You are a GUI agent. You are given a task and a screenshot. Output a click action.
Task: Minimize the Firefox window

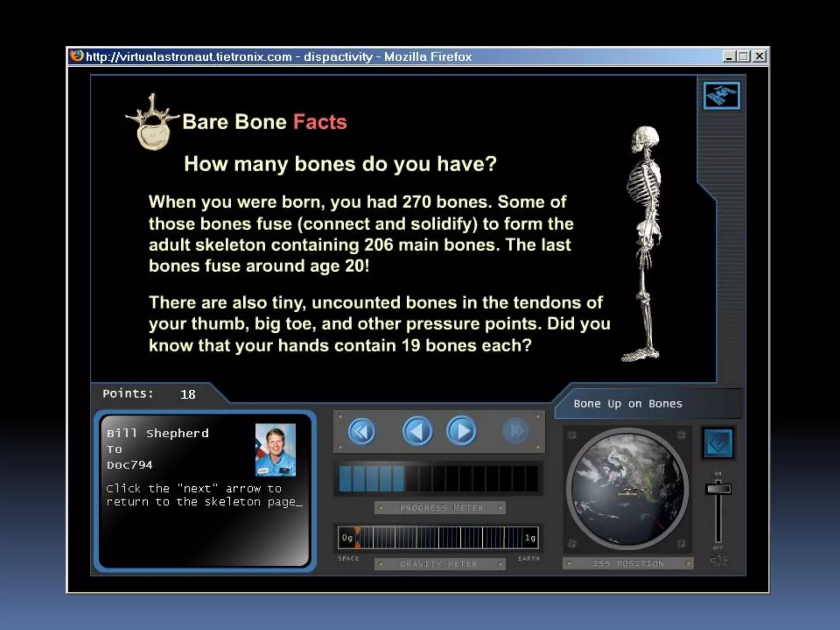click(729, 56)
